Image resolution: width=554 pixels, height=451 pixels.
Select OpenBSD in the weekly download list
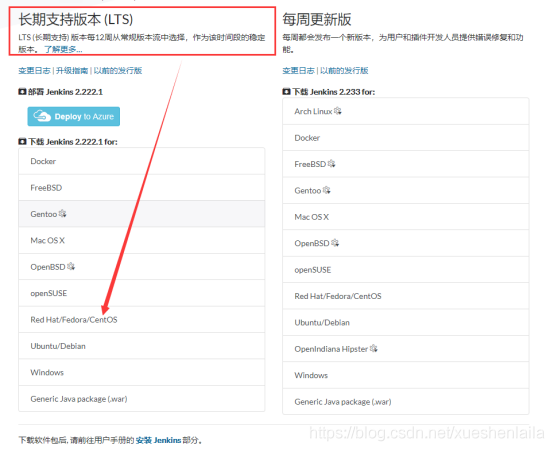tap(406, 243)
